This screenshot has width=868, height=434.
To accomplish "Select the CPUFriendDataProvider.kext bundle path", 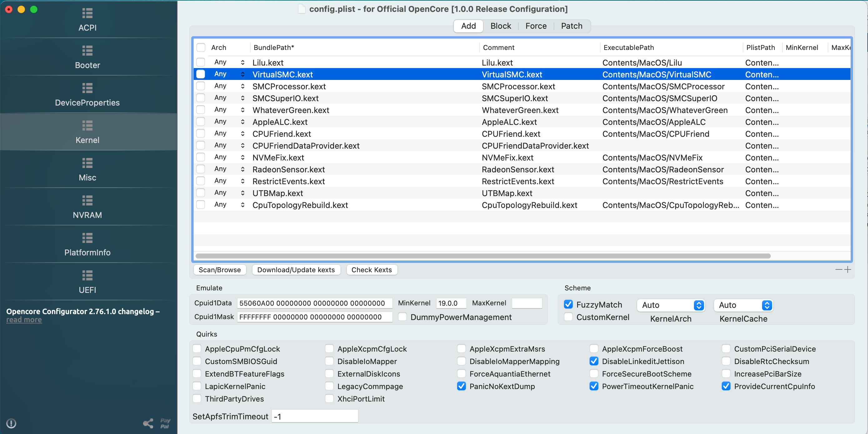I will click(306, 145).
